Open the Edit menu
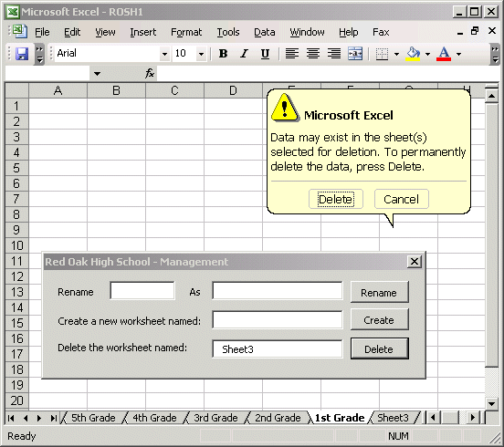Image resolution: width=504 pixels, height=447 pixels. (72, 32)
